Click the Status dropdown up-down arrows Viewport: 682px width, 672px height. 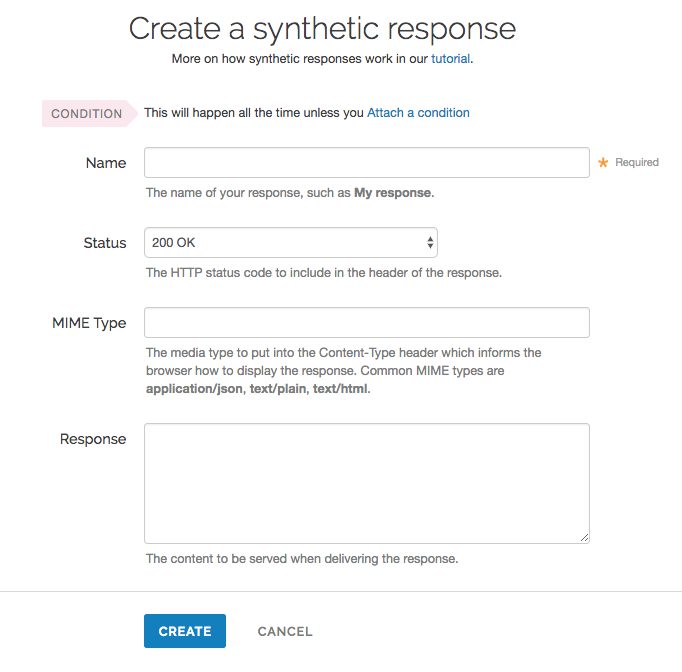tap(430, 243)
